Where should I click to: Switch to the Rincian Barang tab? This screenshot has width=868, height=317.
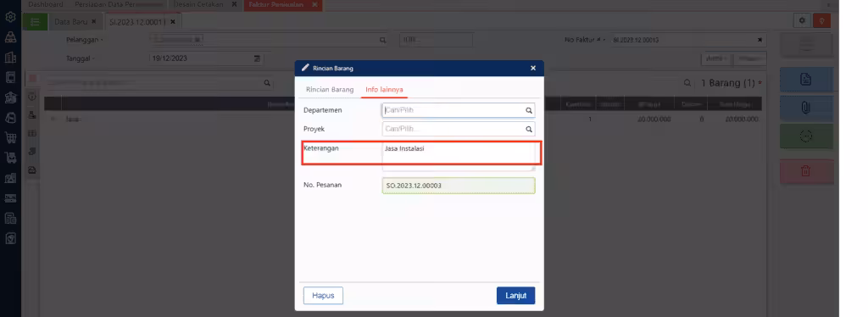click(330, 89)
